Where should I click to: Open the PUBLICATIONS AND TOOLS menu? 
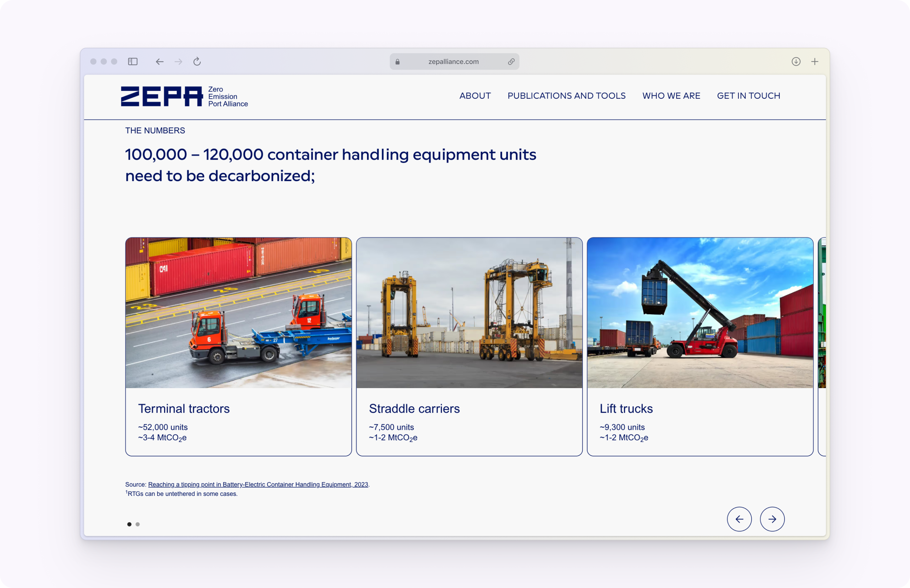pyautogui.click(x=566, y=96)
